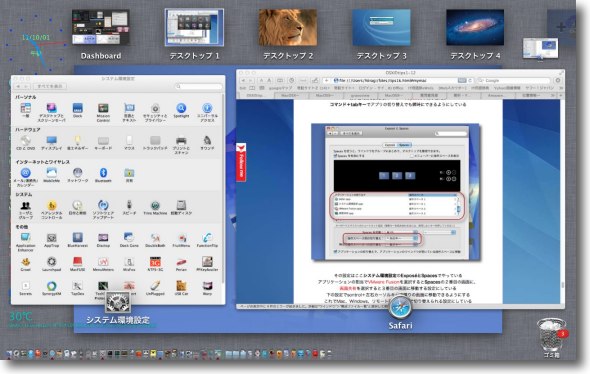Open NTFS-3G preference icon
This screenshot has height=374, width=590.
[155, 262]
